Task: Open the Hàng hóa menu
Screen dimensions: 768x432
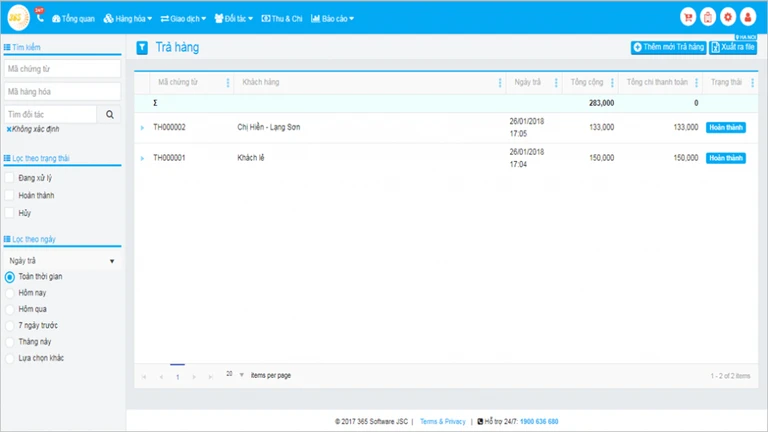Action: point(128,19)
